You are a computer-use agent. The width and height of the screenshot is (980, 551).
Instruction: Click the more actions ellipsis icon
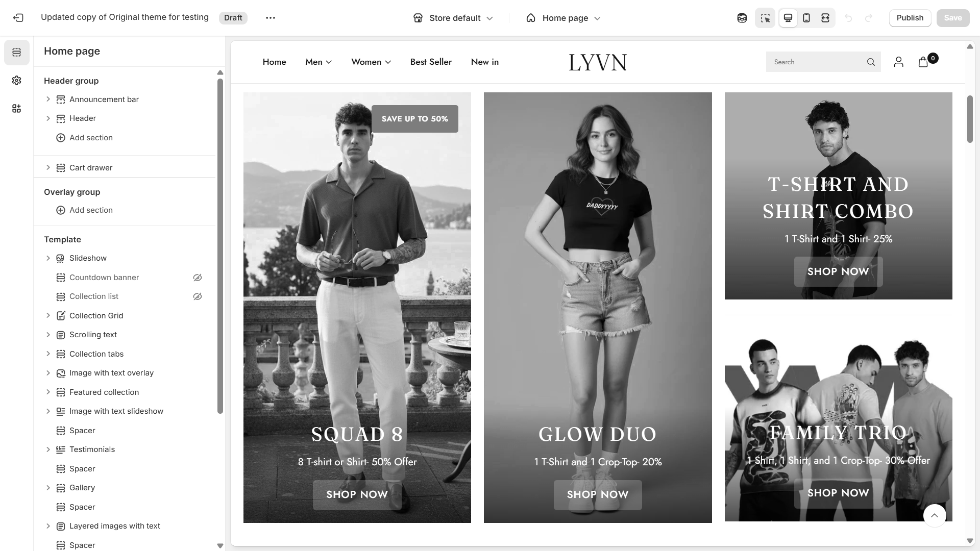pyautogui.click(x=271, y=18)
